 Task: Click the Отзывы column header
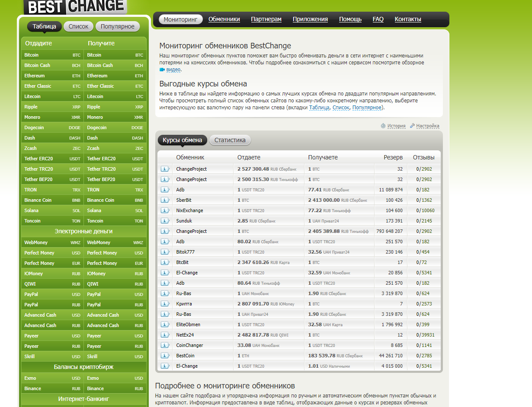[424, 157]
